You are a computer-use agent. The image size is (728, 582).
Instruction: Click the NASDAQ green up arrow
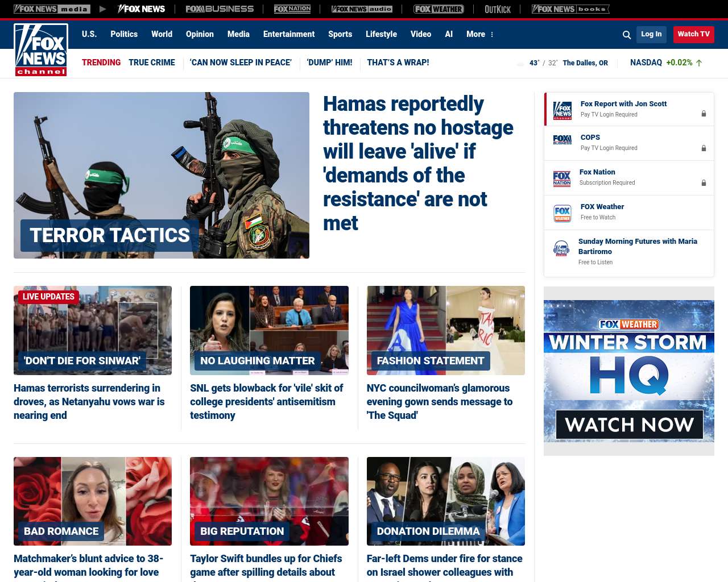click(x=699, y=63)
